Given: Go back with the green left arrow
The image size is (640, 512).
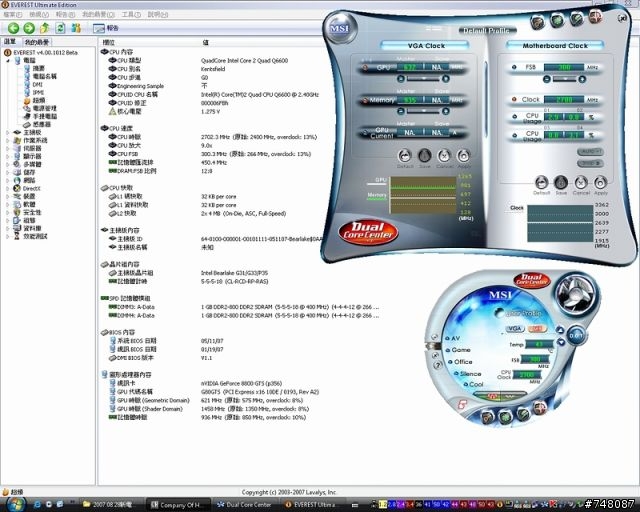Looking at the screenshot, I should point(13,28).
